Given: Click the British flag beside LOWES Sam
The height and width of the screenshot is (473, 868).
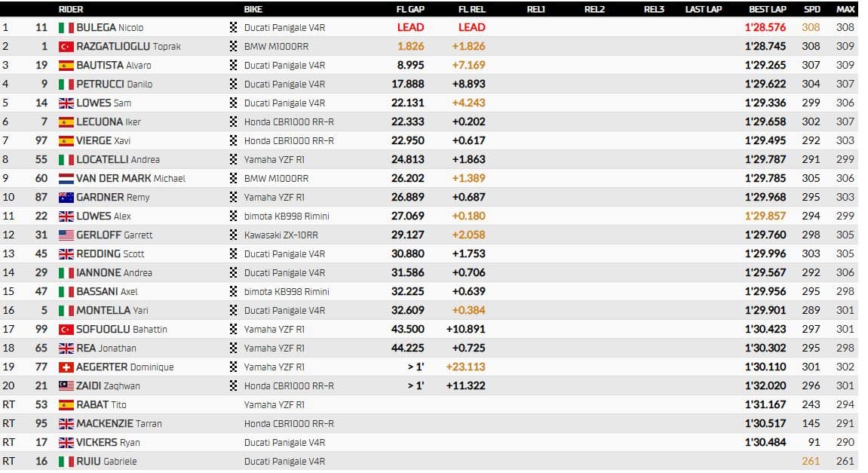Looking at the screenshot, I should tap(66, 103).
